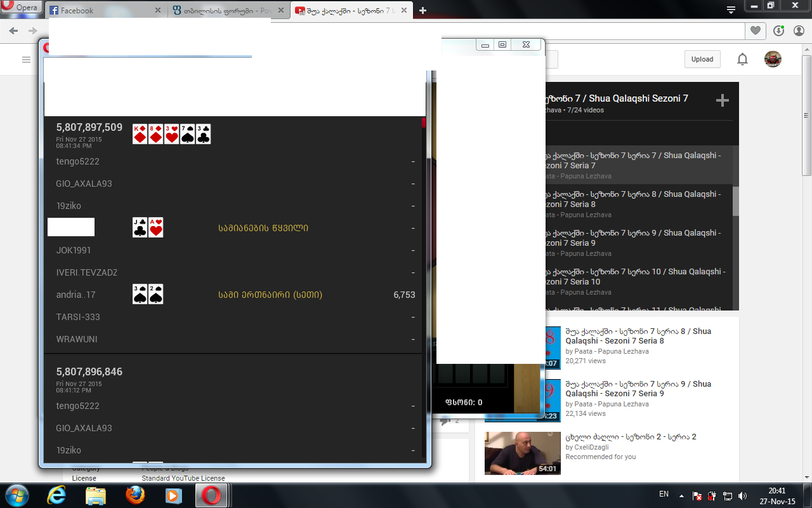Open the system tray volume icon
Image resolution: width=812 pixels, height=508 pixels.
(742, 495)
